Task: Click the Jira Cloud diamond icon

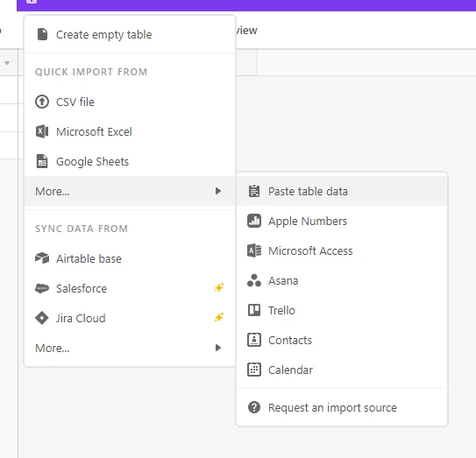Action: tap(42, 318)
